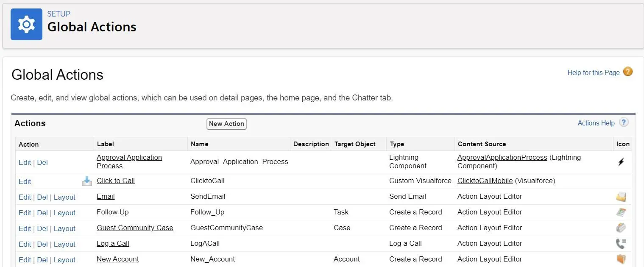Viewport: 644px width, 267px height.
Task: Open Layout for the Log a Call action
Action: (64, 244)
